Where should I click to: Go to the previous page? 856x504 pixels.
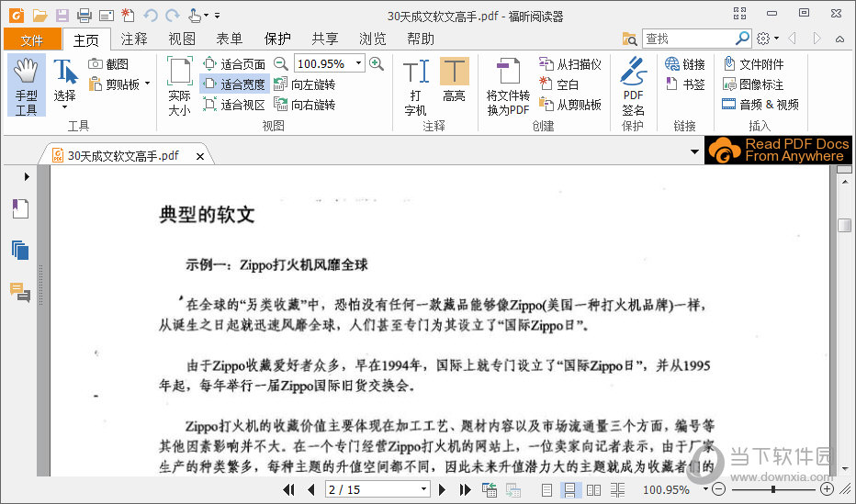pos(311,490)
